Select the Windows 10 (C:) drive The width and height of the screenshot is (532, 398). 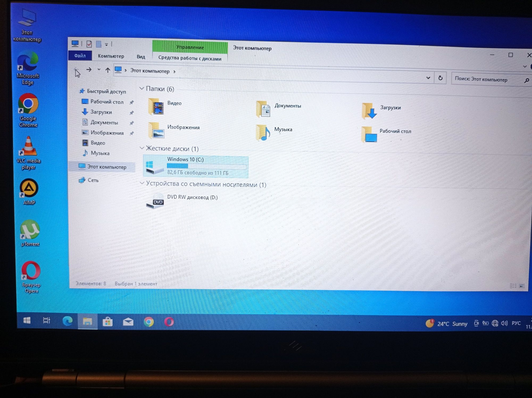196,167
